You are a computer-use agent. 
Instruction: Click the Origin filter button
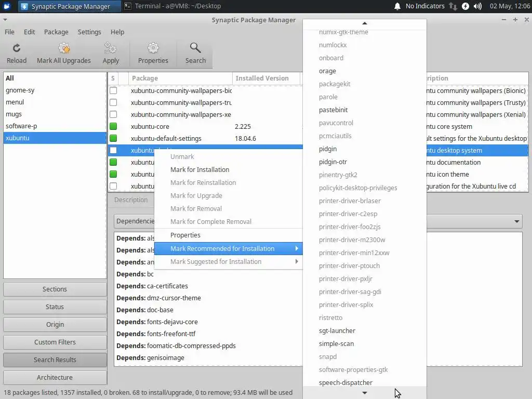(55, 324)
